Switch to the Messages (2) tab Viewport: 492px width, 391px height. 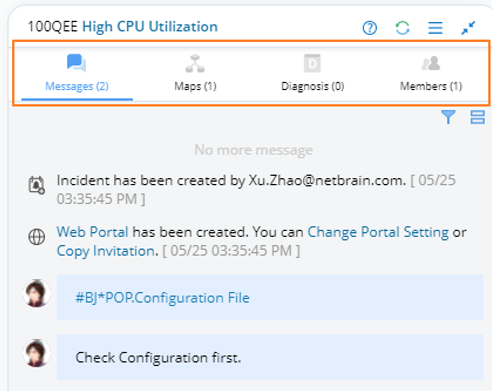[77, 74]
